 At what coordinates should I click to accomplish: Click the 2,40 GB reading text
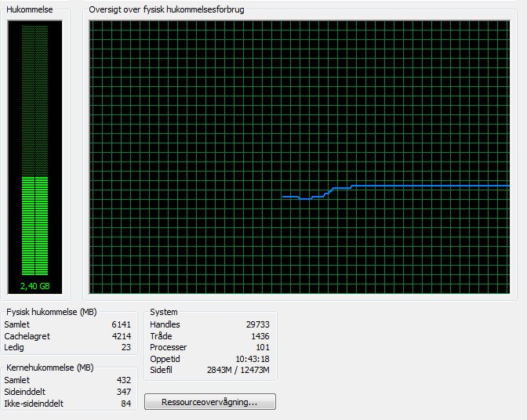click(x=35, y=286)
